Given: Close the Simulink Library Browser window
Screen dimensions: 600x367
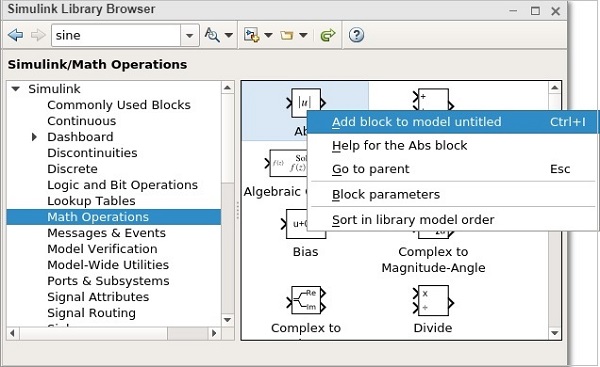Looking at the screenshot, I should point(556,11).
